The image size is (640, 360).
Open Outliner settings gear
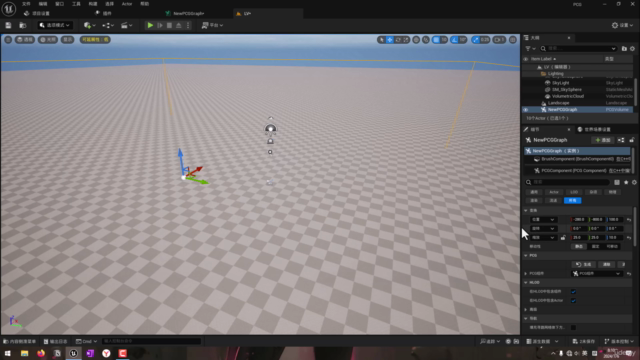click(632, 49)
